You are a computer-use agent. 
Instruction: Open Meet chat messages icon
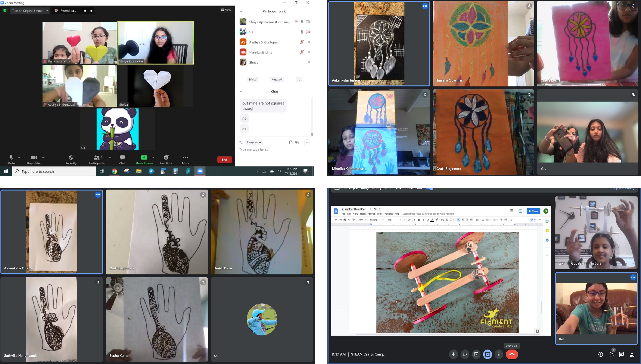click(x=622, y=354)
